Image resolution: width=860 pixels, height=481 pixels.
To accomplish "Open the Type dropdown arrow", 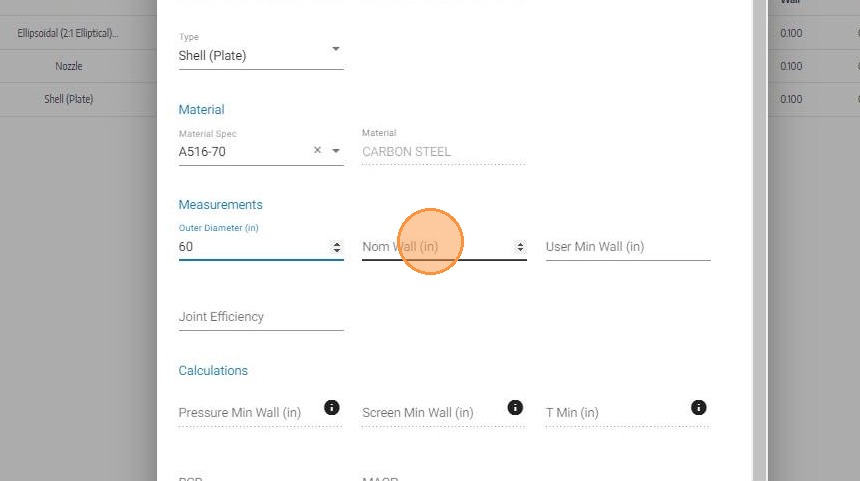I will pyautogui.click(x=336, y=49).
